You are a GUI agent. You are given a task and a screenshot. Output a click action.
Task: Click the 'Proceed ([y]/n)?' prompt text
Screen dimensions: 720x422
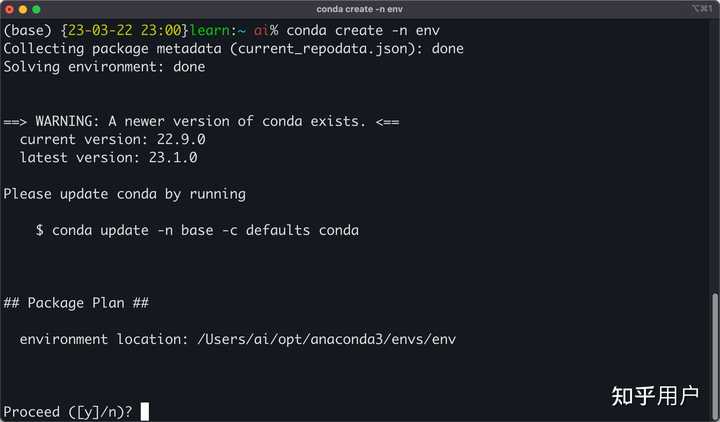tap(68, 411)
